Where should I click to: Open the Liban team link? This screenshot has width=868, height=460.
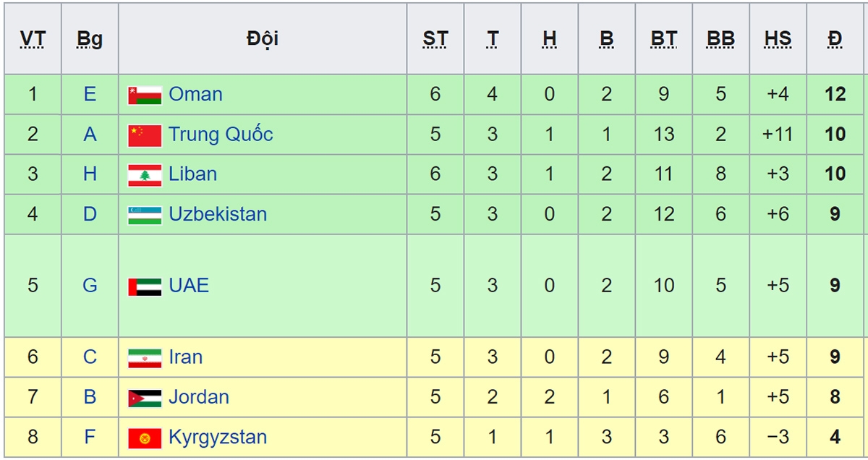(x=192, y=174)
